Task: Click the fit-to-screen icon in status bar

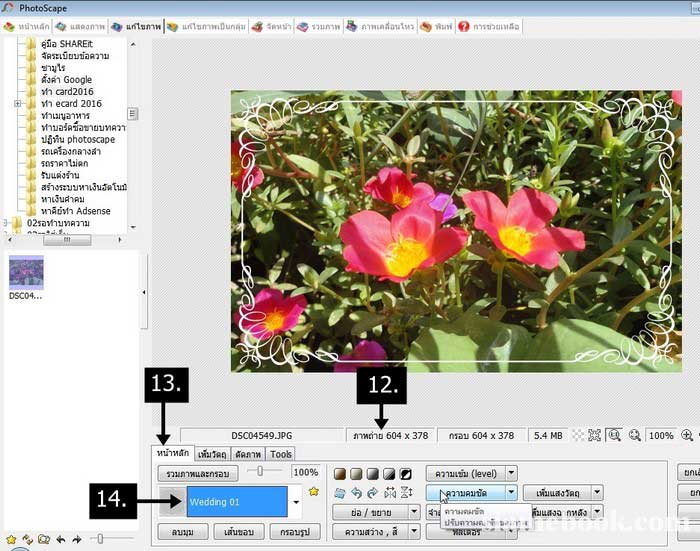Action: click(595, 435)
